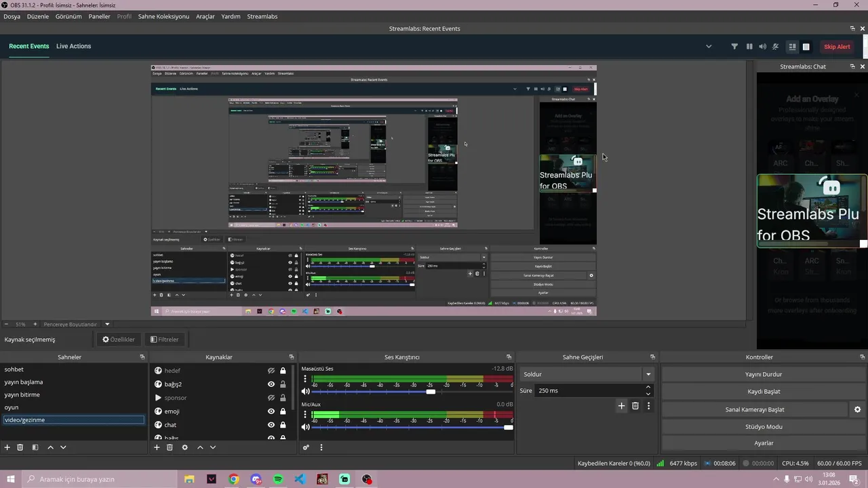Screen dimensions: 868x488
Task: Hide the bağış2 source
Action: point(271,384)
